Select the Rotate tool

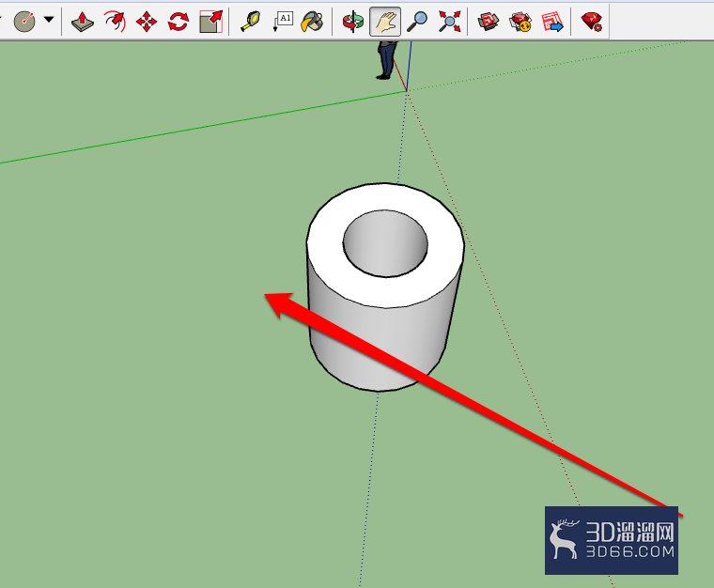[x=178, y=22]
